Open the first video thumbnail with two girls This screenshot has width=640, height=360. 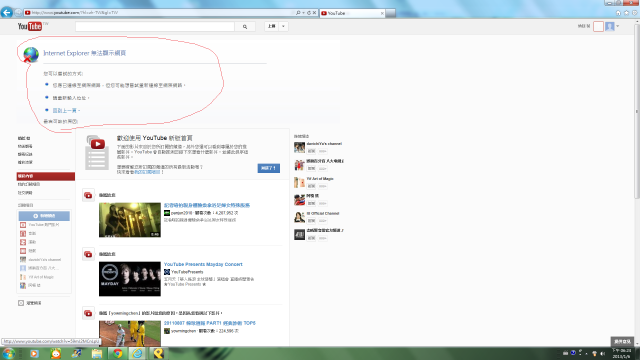130,220
